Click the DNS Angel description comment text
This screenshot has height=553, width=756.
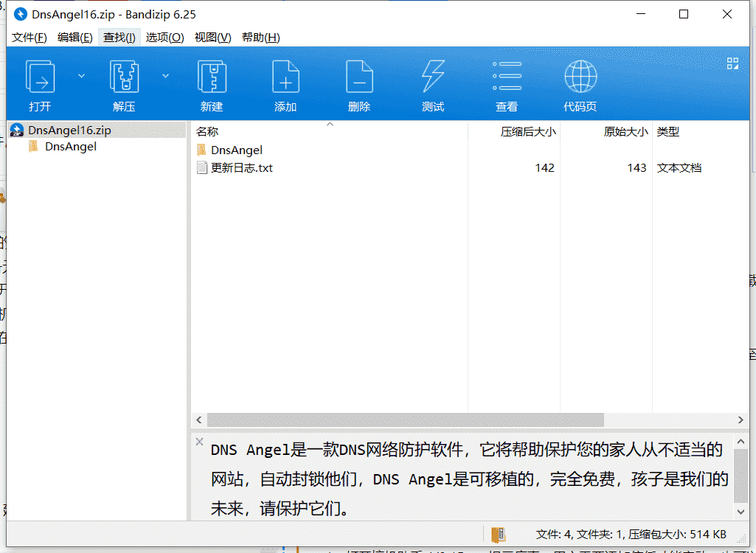pyautogui.click(x=468, y=479)
